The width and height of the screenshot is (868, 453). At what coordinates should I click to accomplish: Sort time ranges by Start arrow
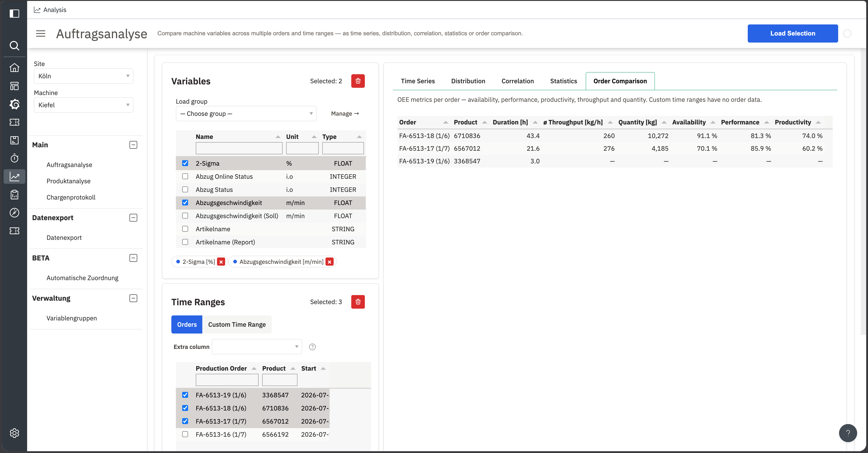(323, 368)
